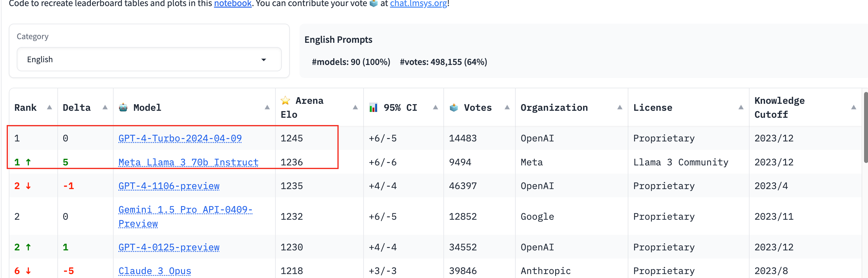Sort by License column arrow

[x=741, y=107]
